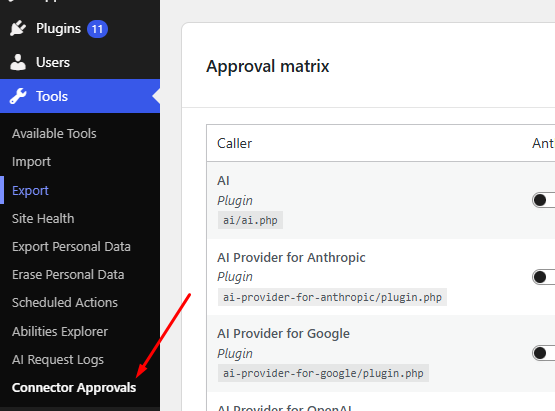Open Scheduled Actions

tap(65, 302)
